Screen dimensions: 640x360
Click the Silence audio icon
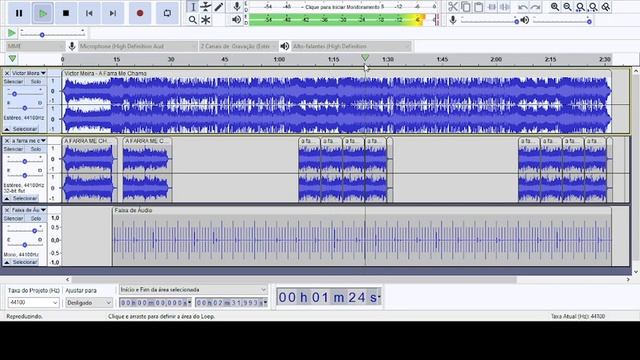point(504,7)
